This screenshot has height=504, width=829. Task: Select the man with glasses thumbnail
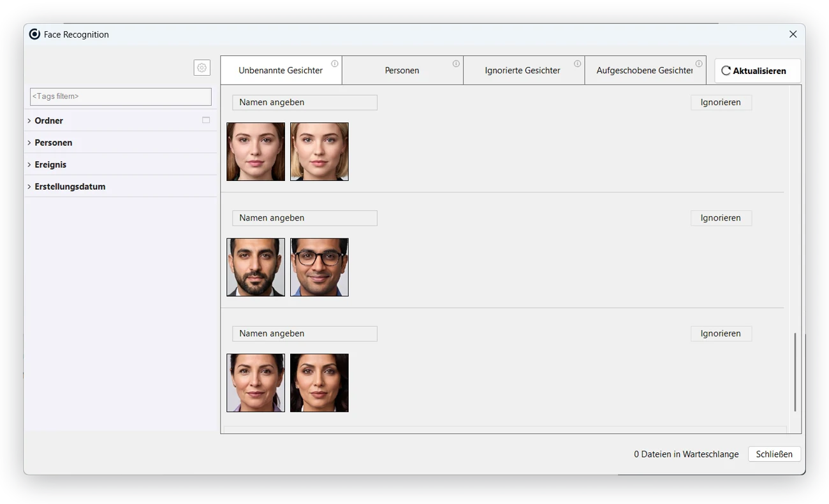[x=319, y=268]
